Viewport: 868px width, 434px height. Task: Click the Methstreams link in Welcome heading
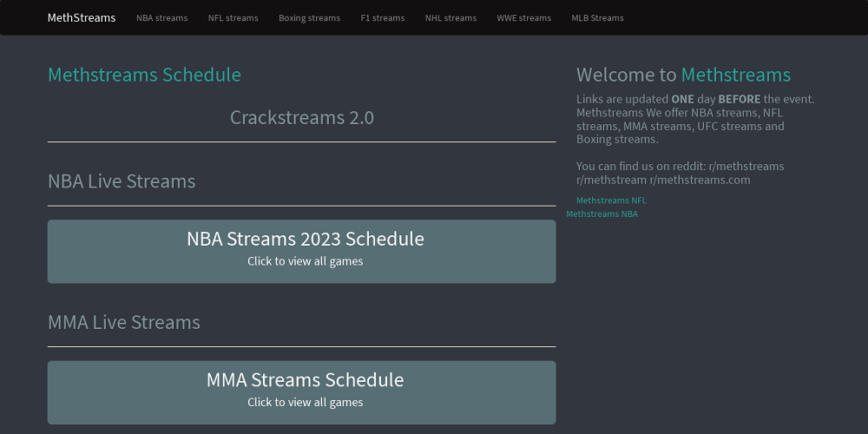click(x=736, y=75)
